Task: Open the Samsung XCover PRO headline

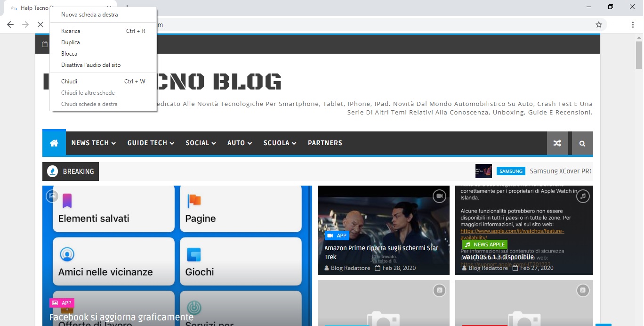Action: pos(560,171)
